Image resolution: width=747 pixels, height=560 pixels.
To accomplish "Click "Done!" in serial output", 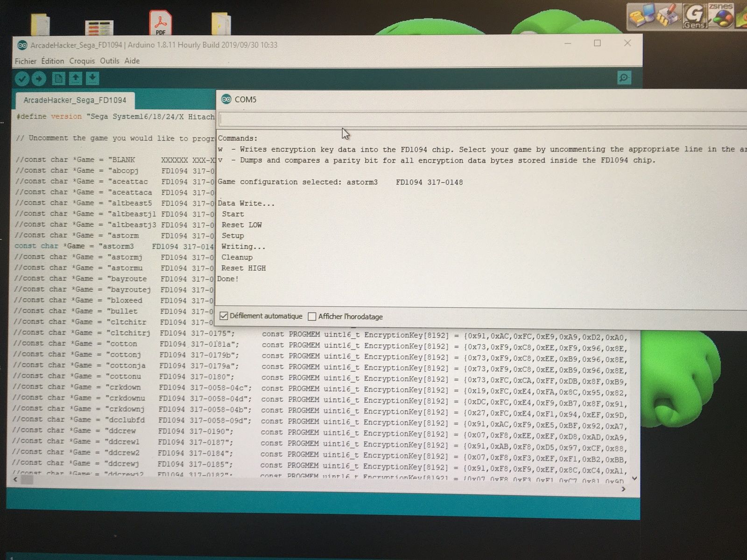I will pyautogui.click(x=228, y=279).
